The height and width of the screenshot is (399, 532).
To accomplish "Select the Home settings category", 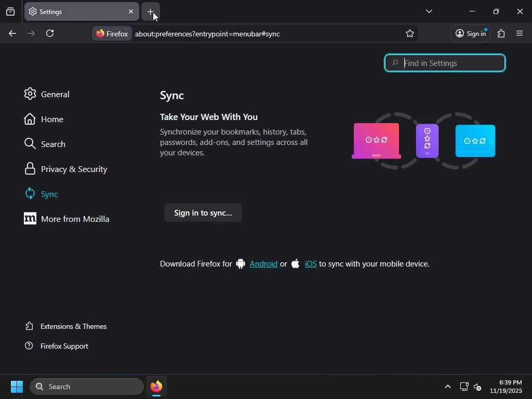I will (44, 119).
